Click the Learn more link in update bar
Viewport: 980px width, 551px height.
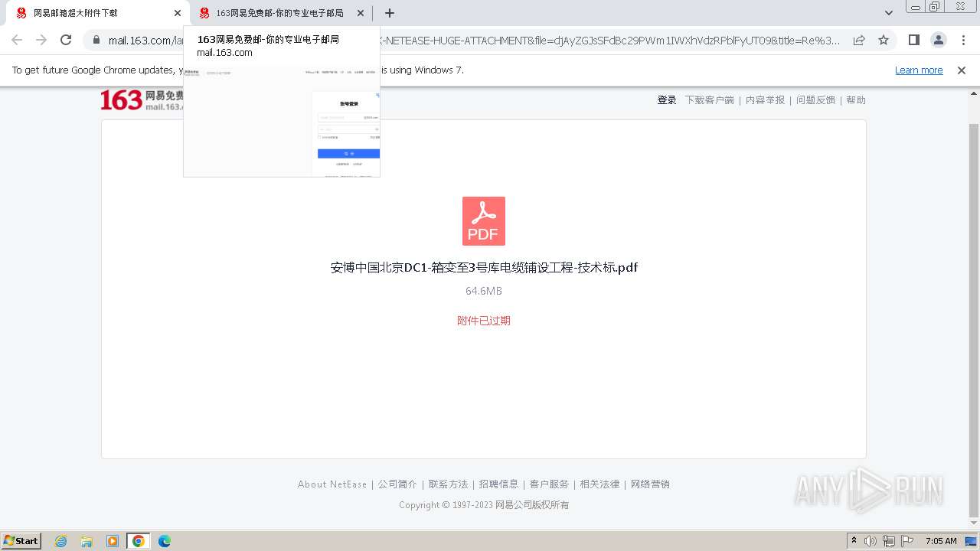tap(919, 70)
